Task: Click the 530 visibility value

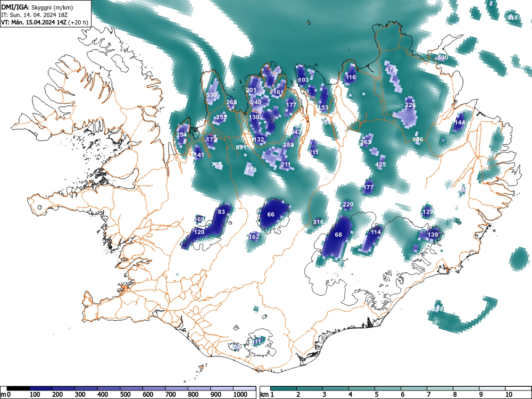Action: click(x=211, y=95)
